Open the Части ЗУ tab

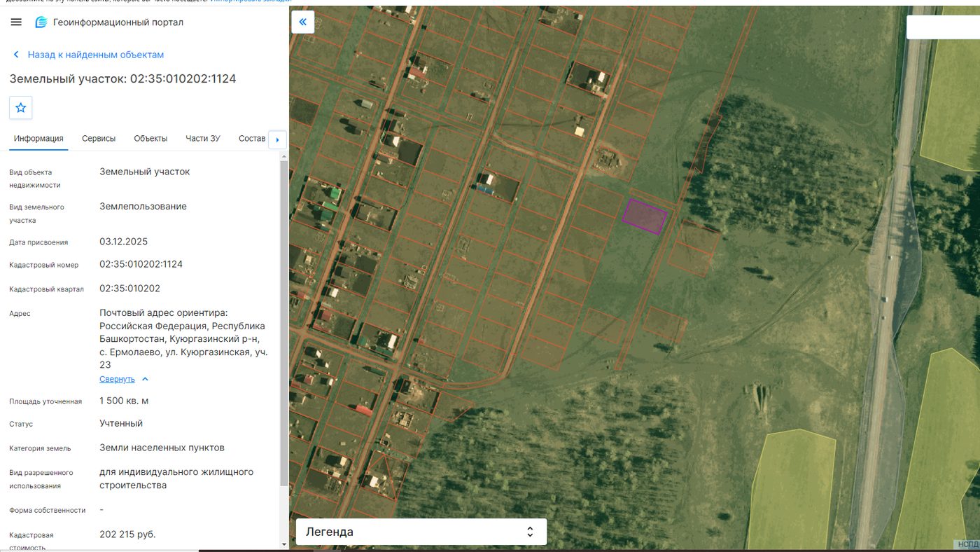coord(203,139)
